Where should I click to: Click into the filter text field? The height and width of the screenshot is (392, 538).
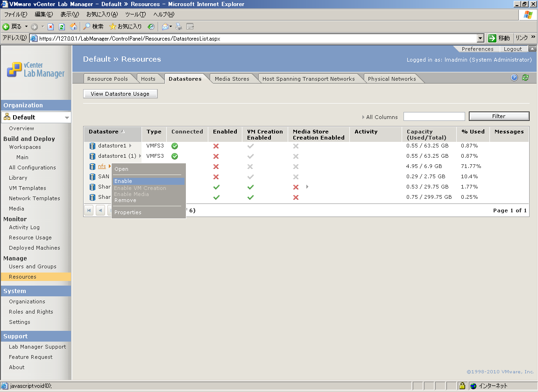(434, 116)
